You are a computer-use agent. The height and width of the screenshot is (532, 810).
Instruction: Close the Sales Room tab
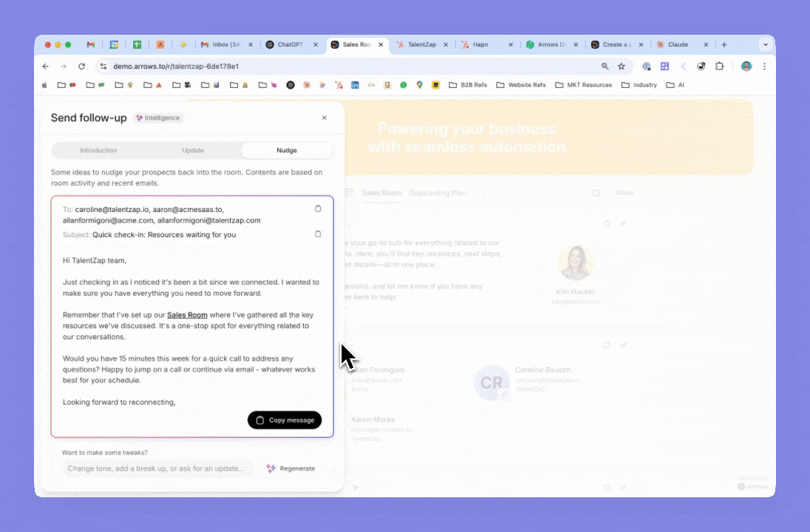pos(381,44)
